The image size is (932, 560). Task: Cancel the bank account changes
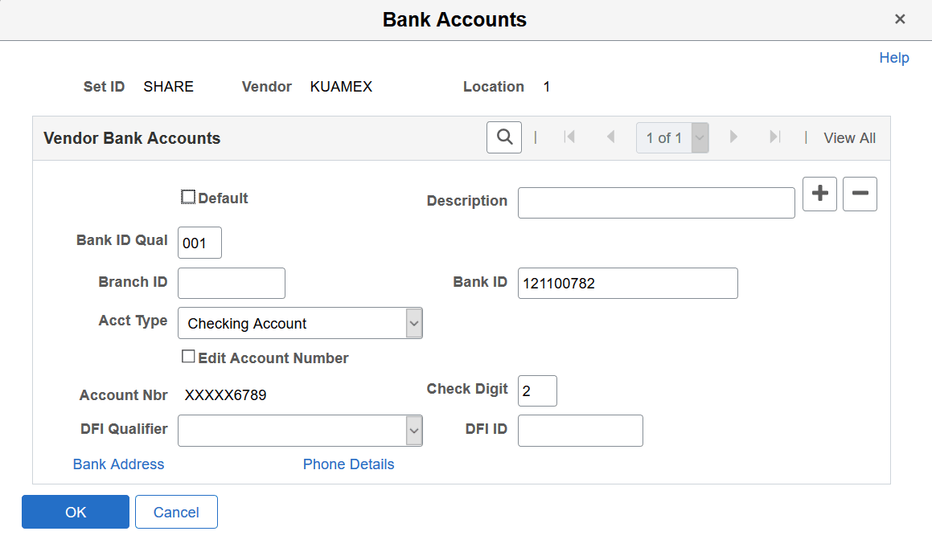[x=176, y=512]
